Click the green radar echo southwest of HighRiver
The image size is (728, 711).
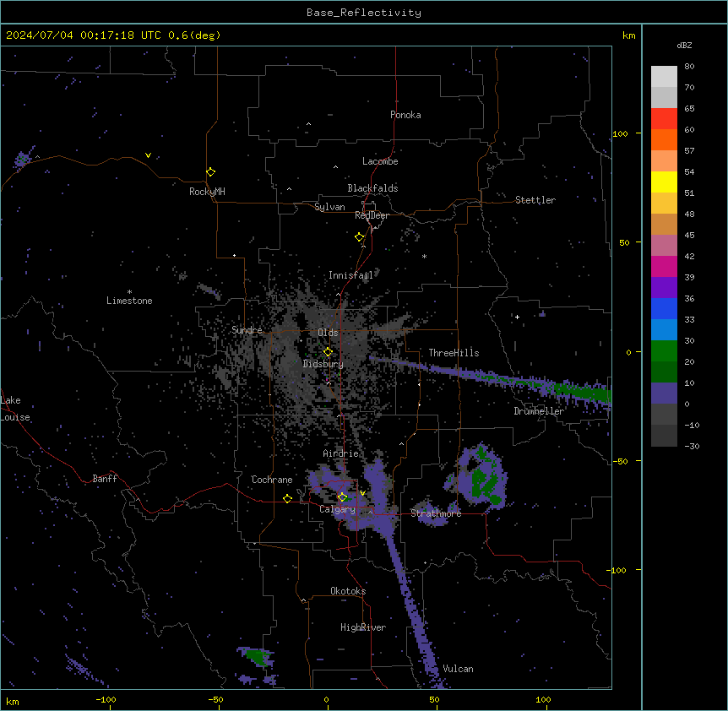coord(258,656)
